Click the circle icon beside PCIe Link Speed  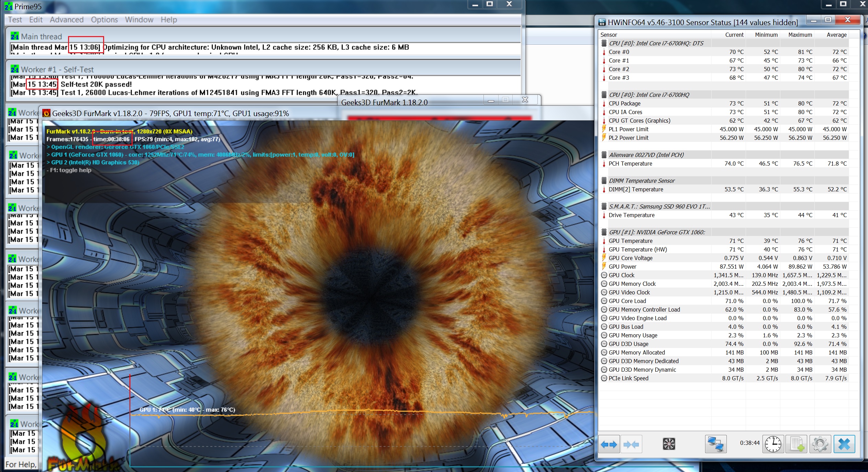604,378
